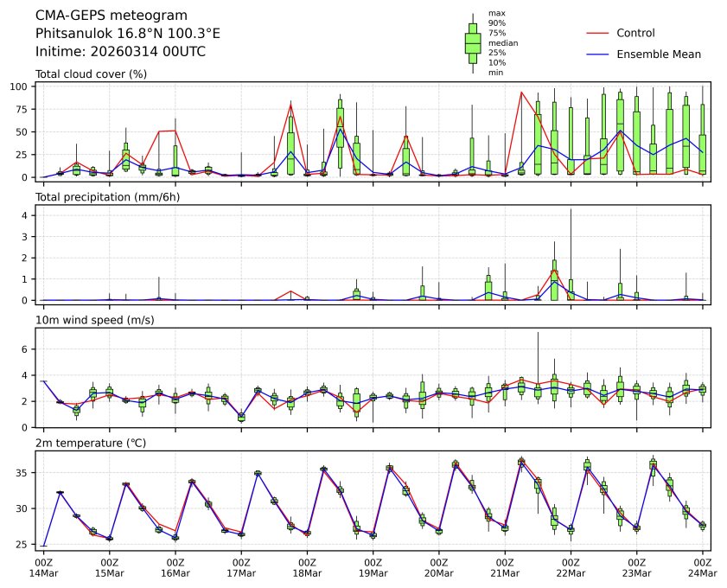Viewport: 727px width, 588px height.
Task: Click the 00Z 17Mar time axis label
Action: point(240,566)
